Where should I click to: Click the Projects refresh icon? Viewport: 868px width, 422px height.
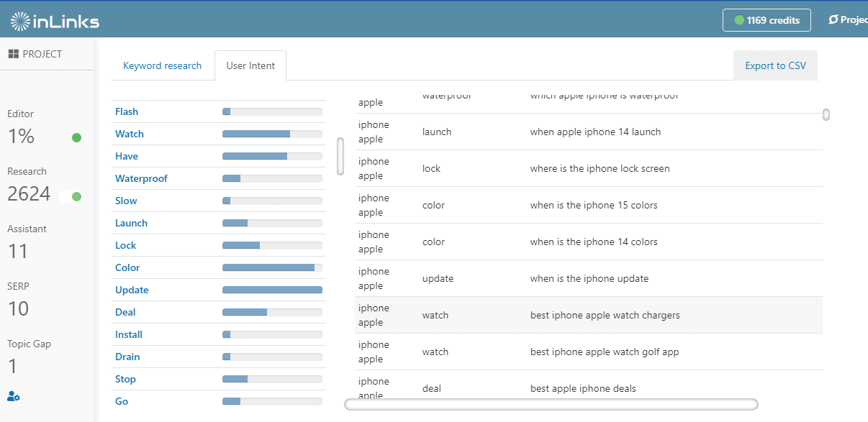(x=833, y=20)
